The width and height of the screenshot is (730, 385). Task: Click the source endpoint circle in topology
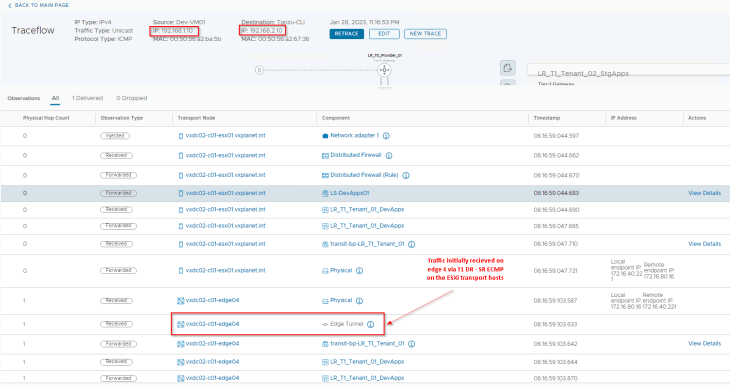(x=259, y=70)
